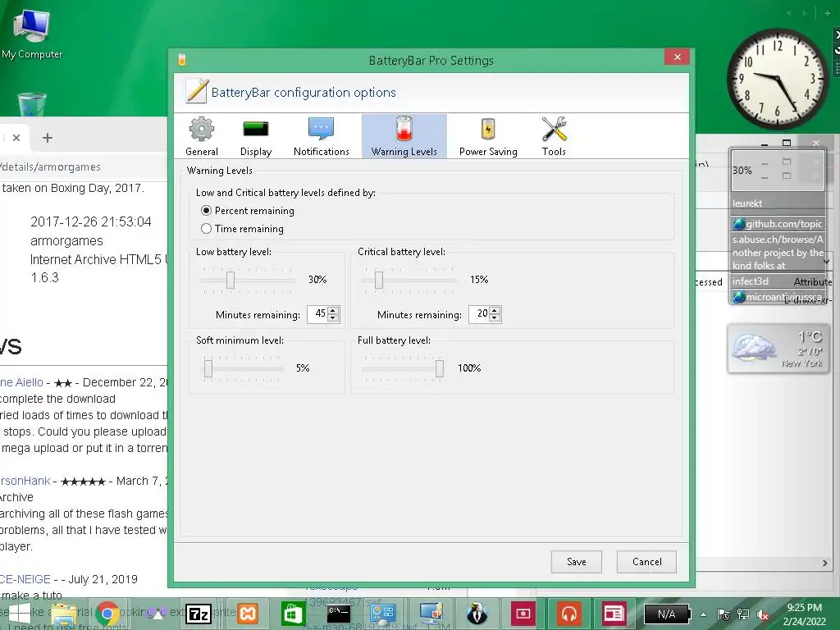Open reviewer link ending in Aiello
Screen dimensions: 840x630
(21, 382)
